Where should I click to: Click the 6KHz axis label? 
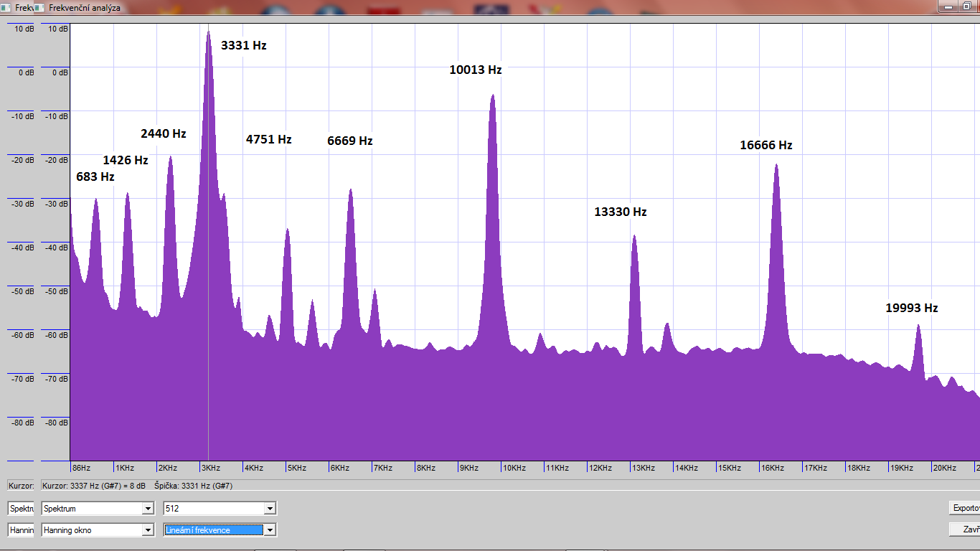(x=340, y=468)
